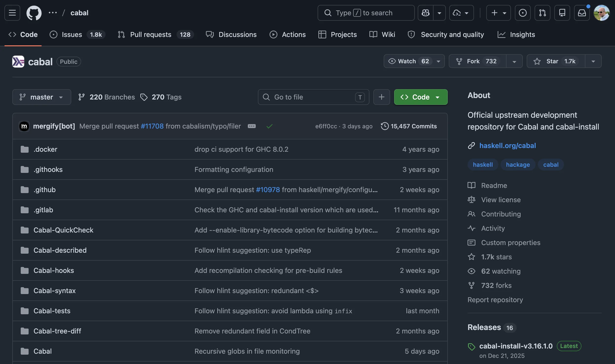Go to GitHub home via Octocat logo
Image resolution: width=615 pixels, height=364 pixels.
[x=34, y=13]
